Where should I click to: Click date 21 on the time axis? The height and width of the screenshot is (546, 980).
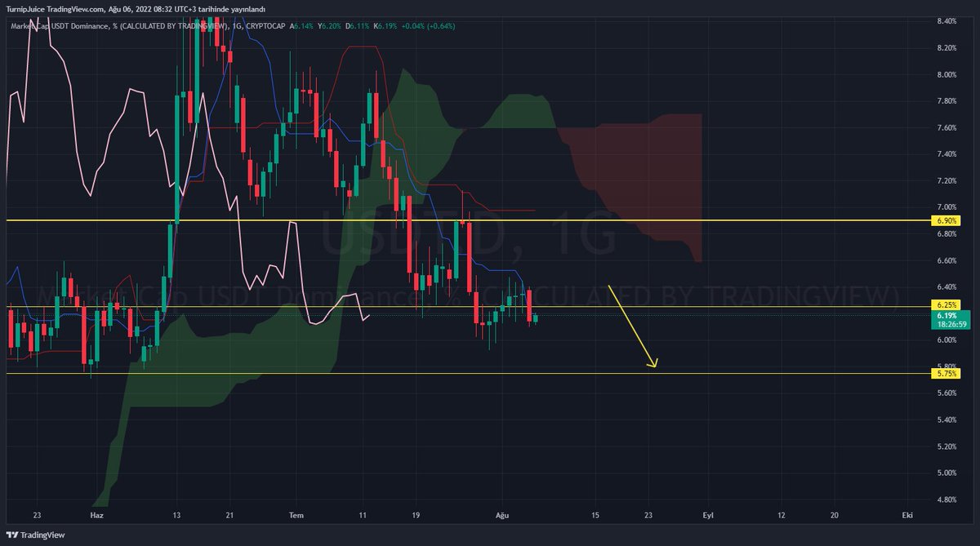pos(229,516)
